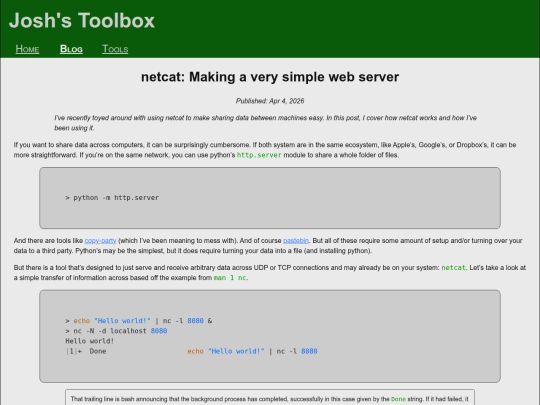Click the 'Hello world!' output line

tap(90, 341)
